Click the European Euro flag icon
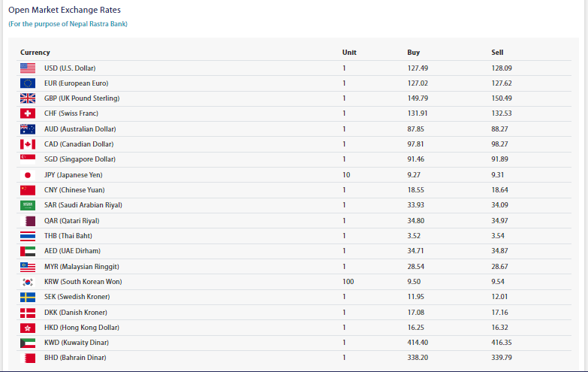 click(28, 83)
